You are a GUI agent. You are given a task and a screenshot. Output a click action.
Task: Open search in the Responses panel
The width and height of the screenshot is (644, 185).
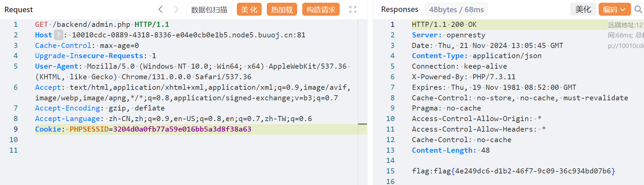click(638, 10)
